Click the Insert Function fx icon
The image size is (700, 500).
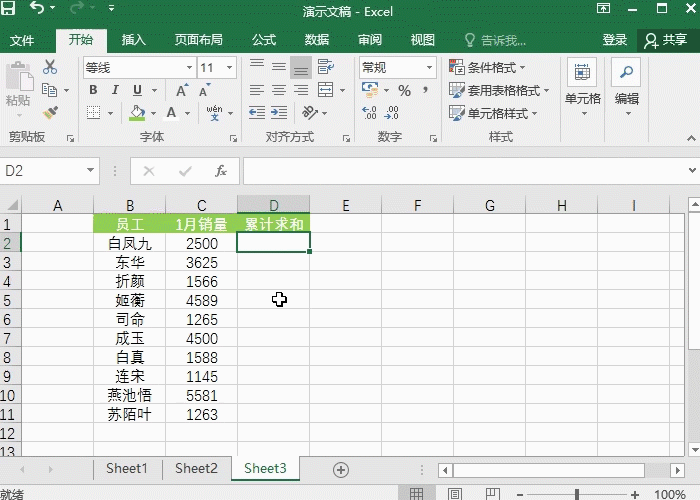(221, 171)
